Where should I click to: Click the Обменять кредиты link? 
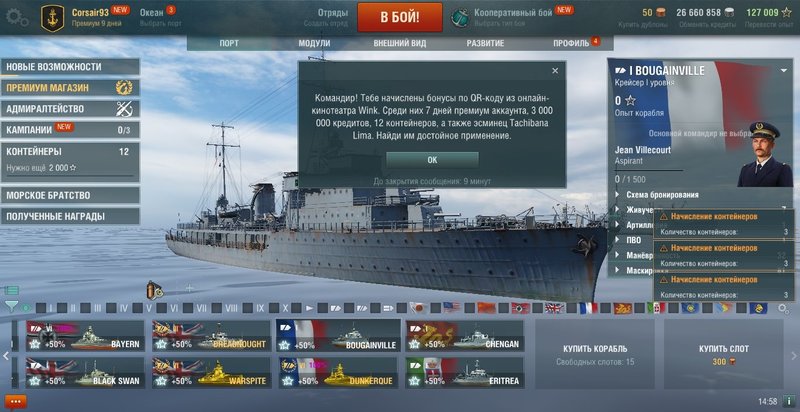(x=707, y=24)
